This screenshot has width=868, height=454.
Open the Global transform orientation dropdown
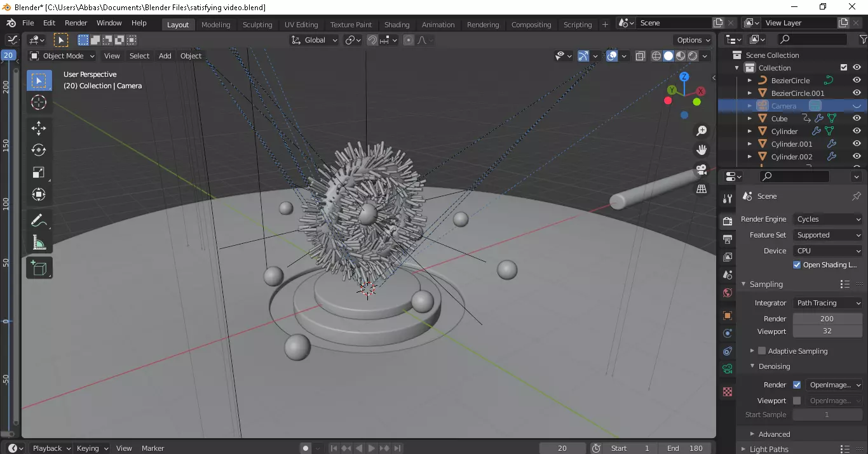tap(315, 40)
